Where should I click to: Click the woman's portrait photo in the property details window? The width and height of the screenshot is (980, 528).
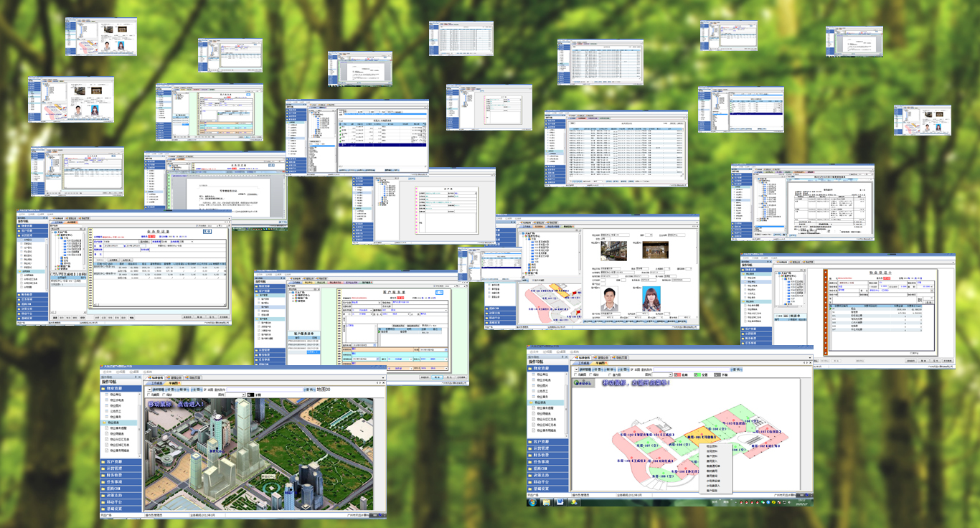(651, 299)
